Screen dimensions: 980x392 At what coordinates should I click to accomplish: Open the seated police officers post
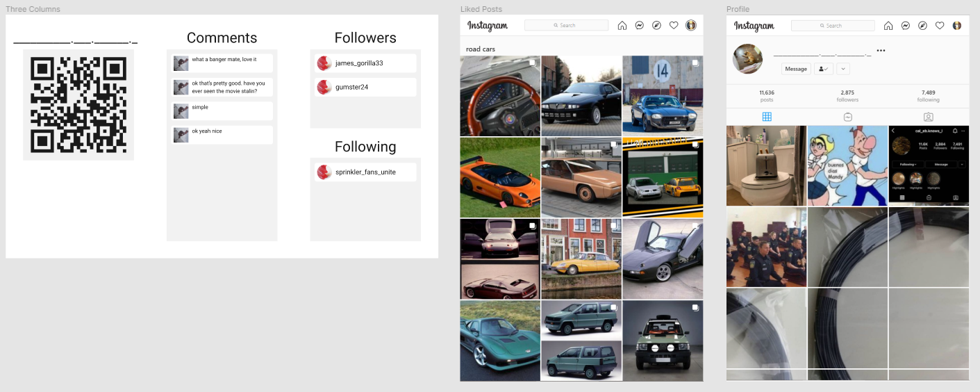[x=767, y=247]
